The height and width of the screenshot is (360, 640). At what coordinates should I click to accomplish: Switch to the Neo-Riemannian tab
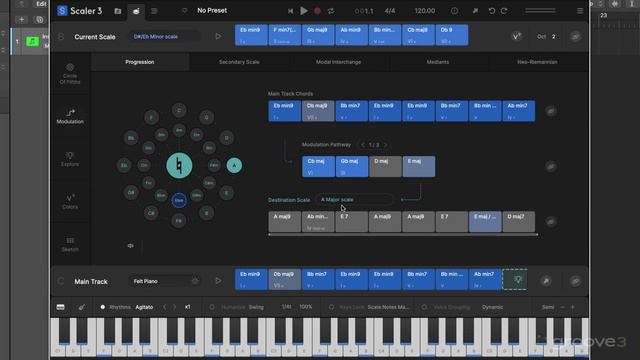pos(537,62)
